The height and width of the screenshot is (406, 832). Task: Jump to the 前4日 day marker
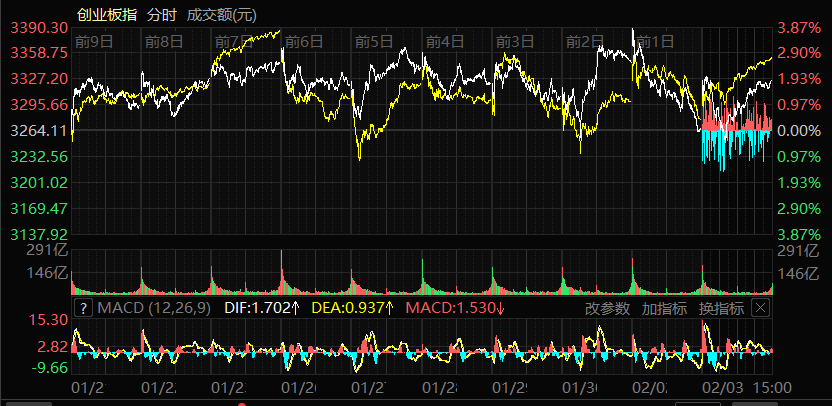[x=444, y=42]
